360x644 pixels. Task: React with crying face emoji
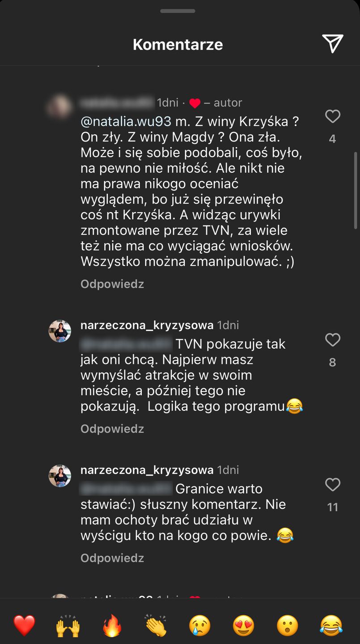(x=199, y=625)
